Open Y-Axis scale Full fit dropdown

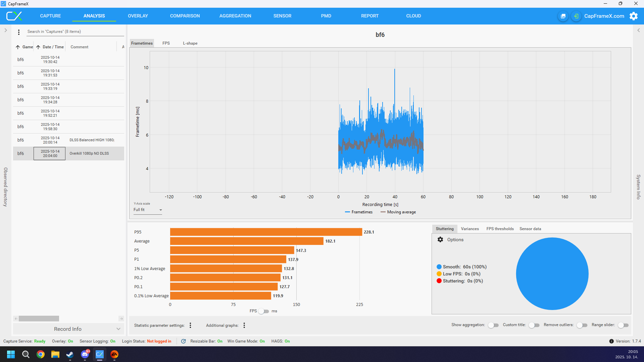148,210
